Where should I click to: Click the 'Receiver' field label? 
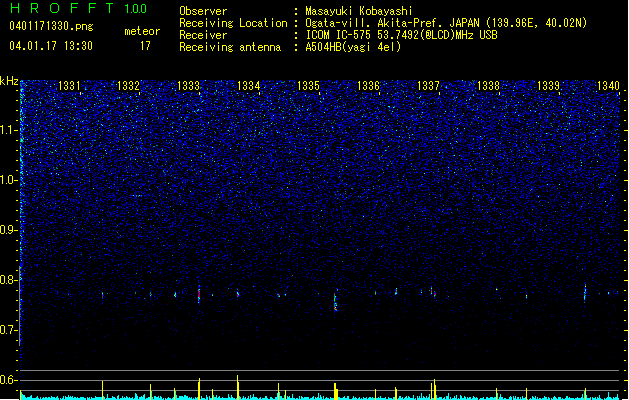203,35
